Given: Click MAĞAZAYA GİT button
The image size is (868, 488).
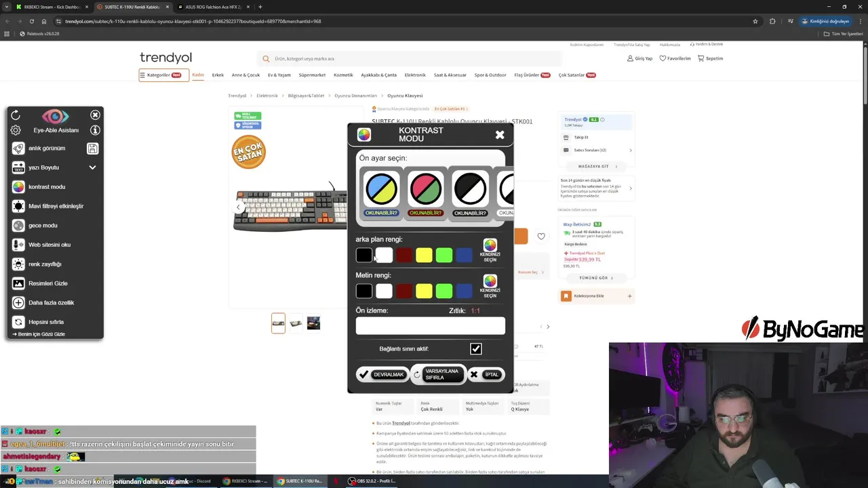Looking at the screenshot, I should [597, 167].
